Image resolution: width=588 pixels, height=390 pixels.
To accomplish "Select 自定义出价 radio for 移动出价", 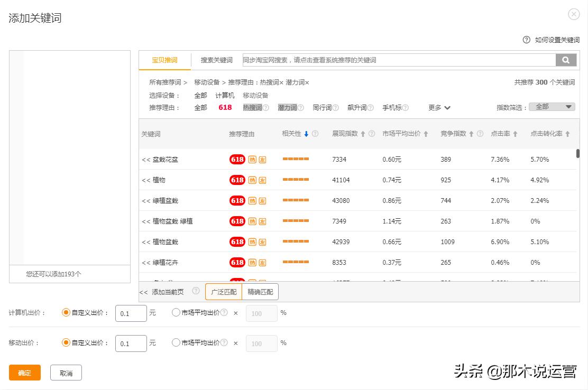I will click(x=66, y=342).
